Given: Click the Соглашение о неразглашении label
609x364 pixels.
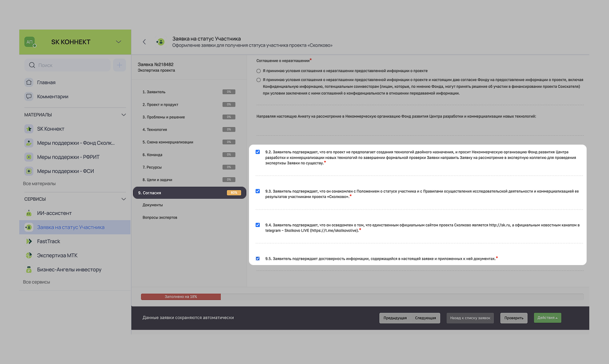Looking at the screenshot, I should click(283, 60).
